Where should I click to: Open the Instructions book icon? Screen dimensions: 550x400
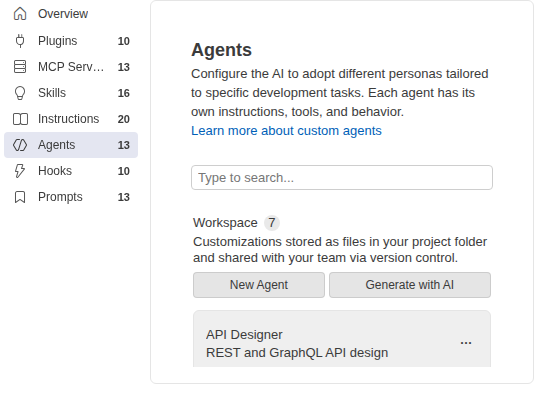(x=20, y=119)
